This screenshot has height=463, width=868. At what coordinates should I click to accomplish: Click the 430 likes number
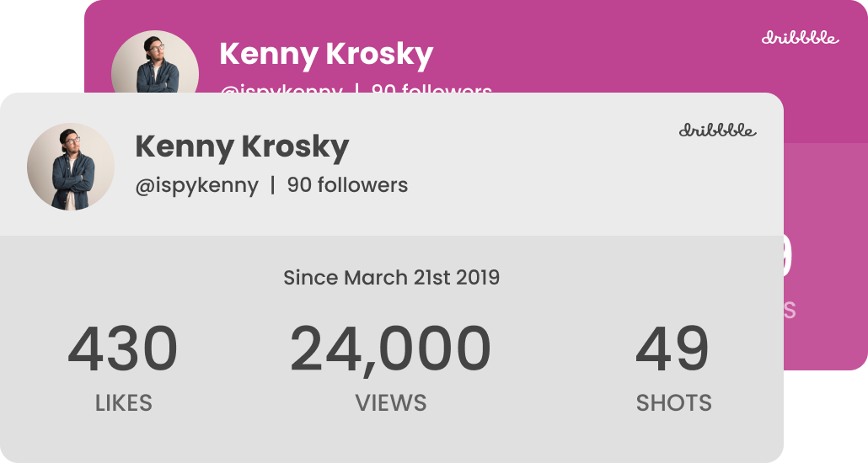coord(122,349)
